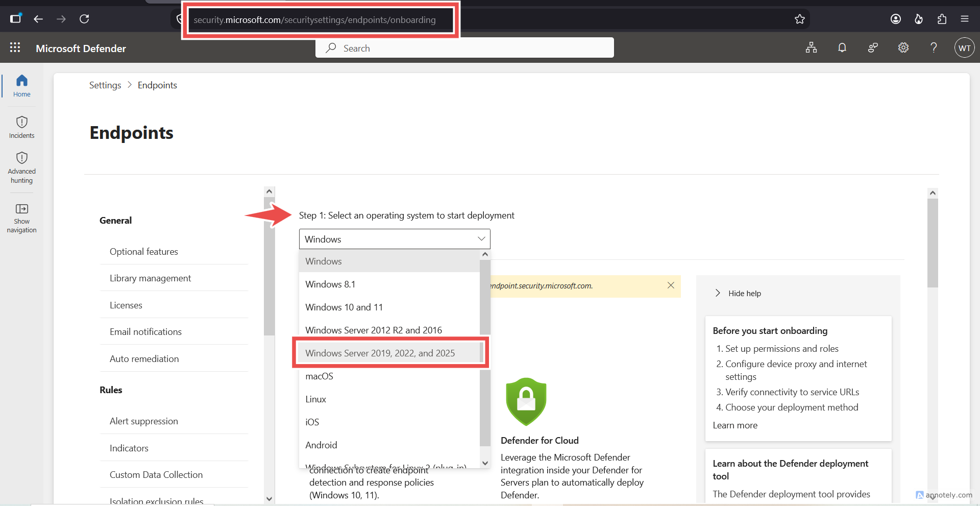Click the dropdown list scroll-down arrow
Image resolution: width=980 pixels, height=506 pixels.
point(485,463)
